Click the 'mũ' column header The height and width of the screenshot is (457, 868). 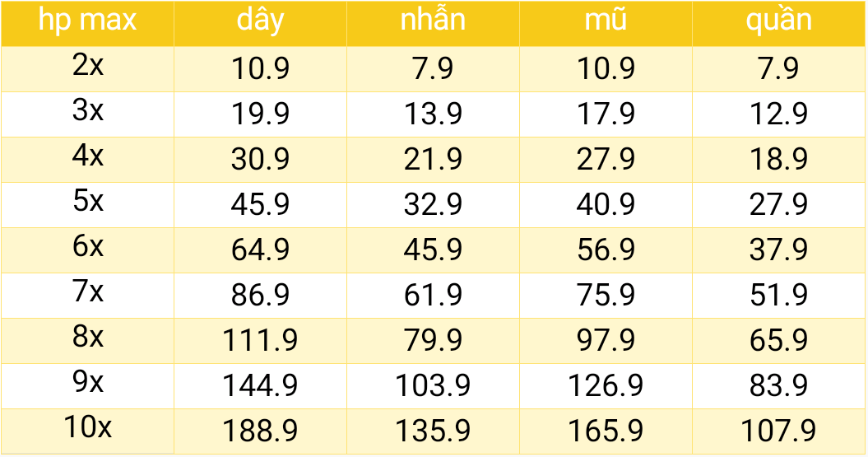(x=606, y=24)
